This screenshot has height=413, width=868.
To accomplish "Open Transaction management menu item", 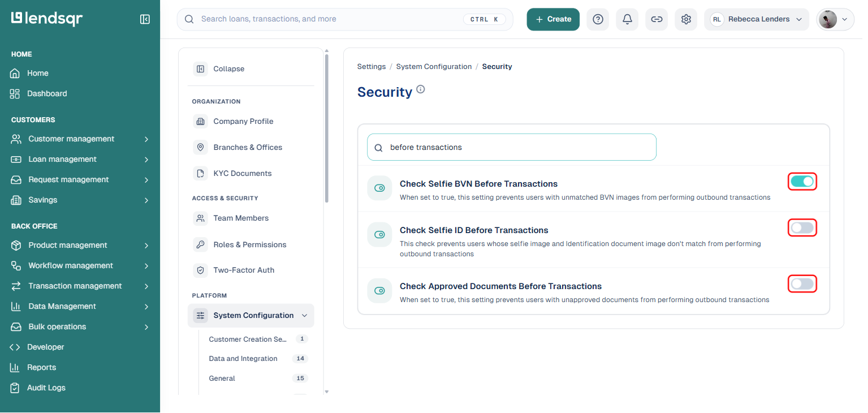I will tap(80, 286).
